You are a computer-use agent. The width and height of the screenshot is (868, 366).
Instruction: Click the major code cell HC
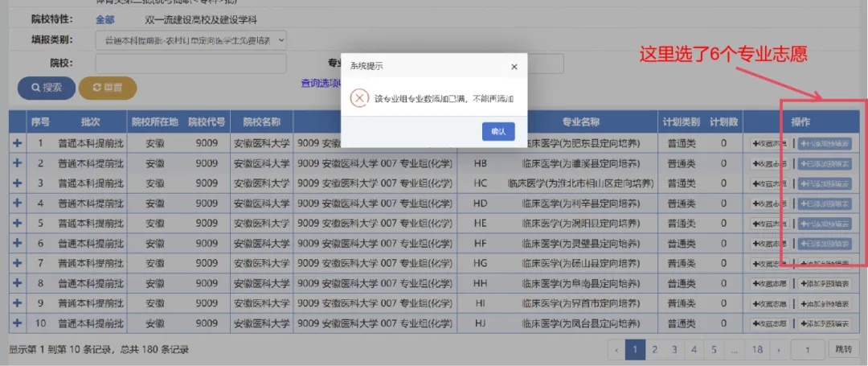point(481,183)
